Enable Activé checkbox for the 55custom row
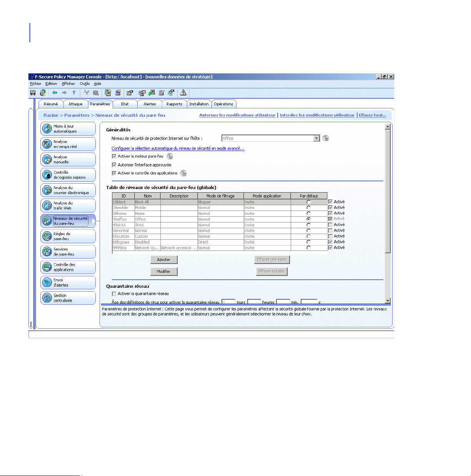The height and width of the screenshot is (476, 471). click(x=330, y=236)
